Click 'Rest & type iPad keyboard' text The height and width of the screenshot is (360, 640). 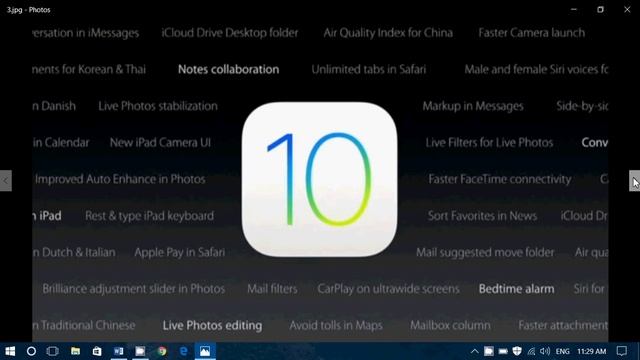(149, 216)
